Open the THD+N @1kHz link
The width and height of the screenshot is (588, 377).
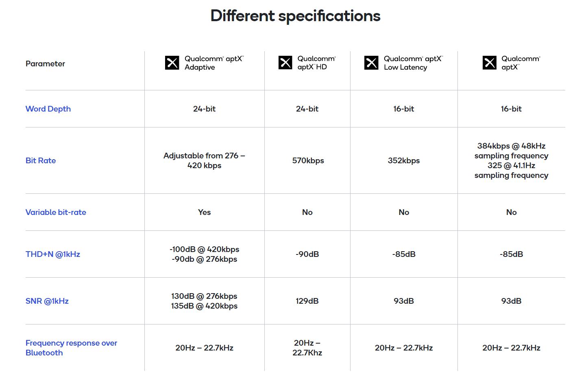pos(53,254)
